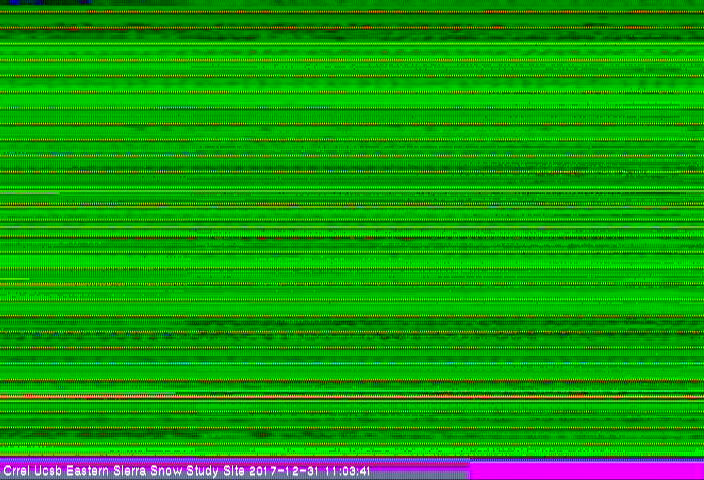This screenshot has width=704, height=480.
Task: Click the short pale green streak at left edge
Action: point(30,192)
